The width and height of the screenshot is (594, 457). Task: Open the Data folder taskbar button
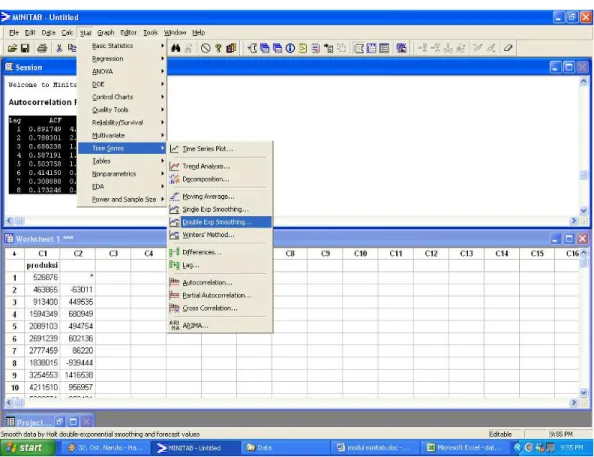(x=284, y=448)
